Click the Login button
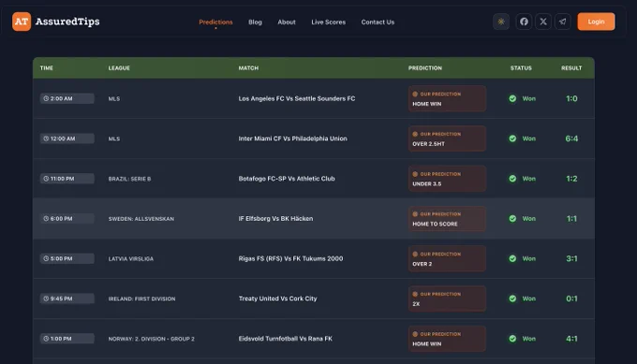This screenshot has width=637, height=364. coord(596,22)
